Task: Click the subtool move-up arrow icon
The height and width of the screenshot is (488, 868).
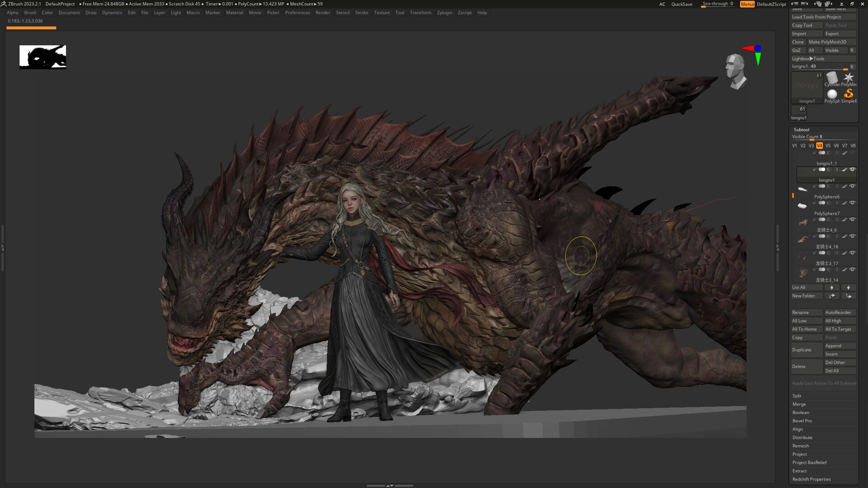Action: tap(832, 287)
